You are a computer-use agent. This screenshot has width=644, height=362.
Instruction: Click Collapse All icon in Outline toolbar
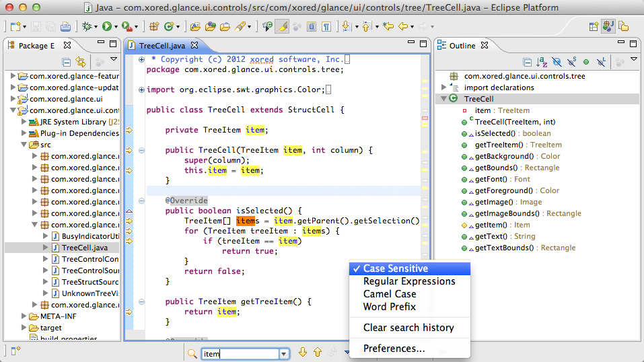(528, 62)
